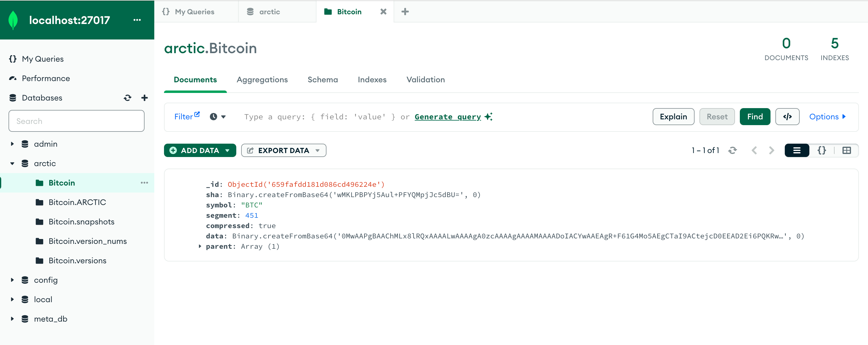The image size is (868, 345).
Task: Export the query to language code
Action: [x=787, y=117]
